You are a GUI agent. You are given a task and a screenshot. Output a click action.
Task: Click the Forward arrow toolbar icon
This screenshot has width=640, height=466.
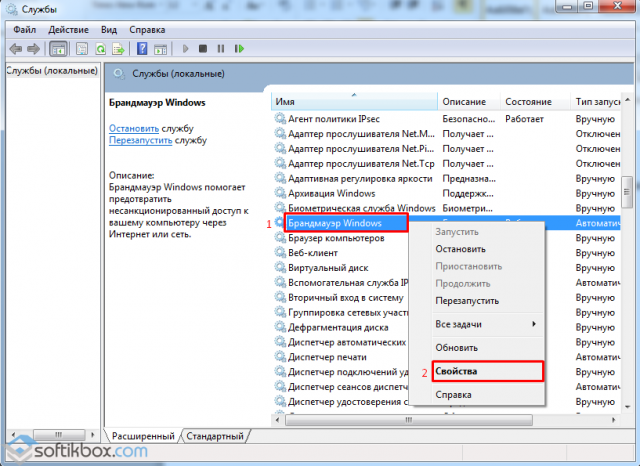(33, 49)
